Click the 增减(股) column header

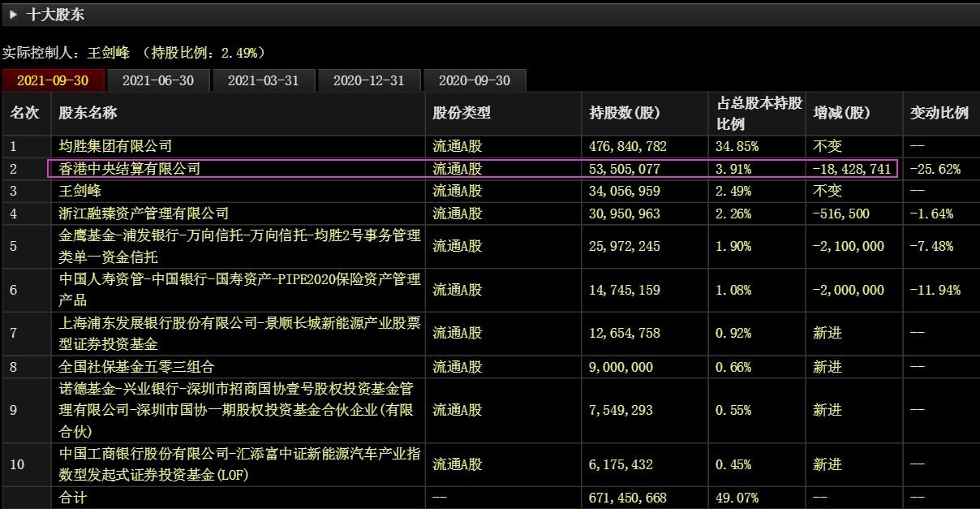[x=841, y=114]
